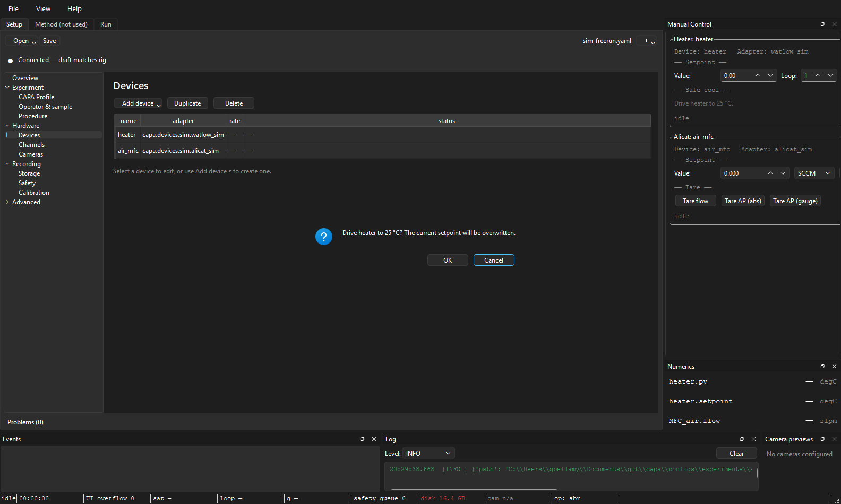The width and height of the screenshot is (841, 504).
Task: Clear the log output
Action: tap(736, 454)
